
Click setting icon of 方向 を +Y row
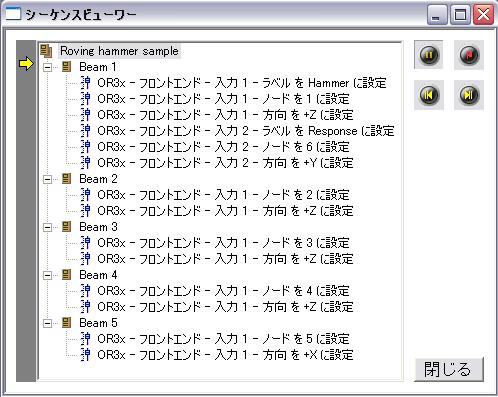pos(86,163)
